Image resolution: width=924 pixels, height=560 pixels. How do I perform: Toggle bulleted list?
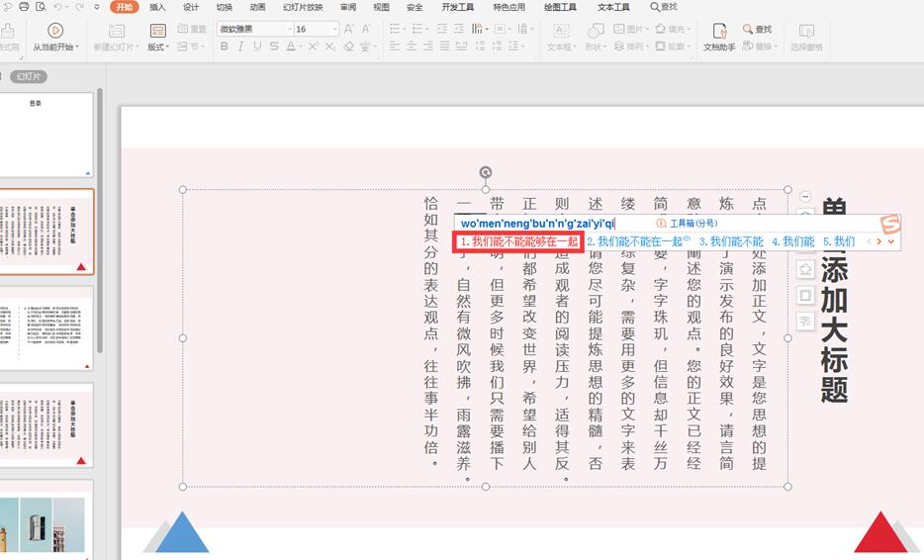(395, 29)
